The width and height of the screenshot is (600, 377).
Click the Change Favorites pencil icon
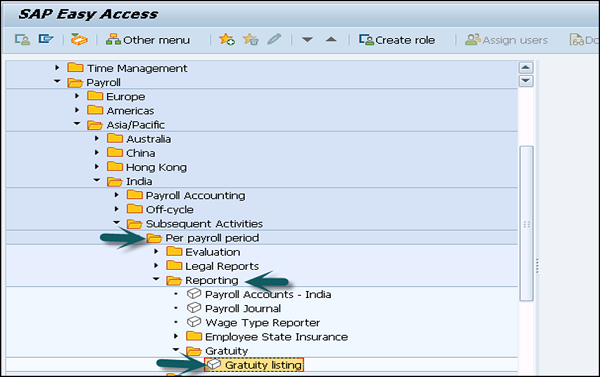point(274,39)
